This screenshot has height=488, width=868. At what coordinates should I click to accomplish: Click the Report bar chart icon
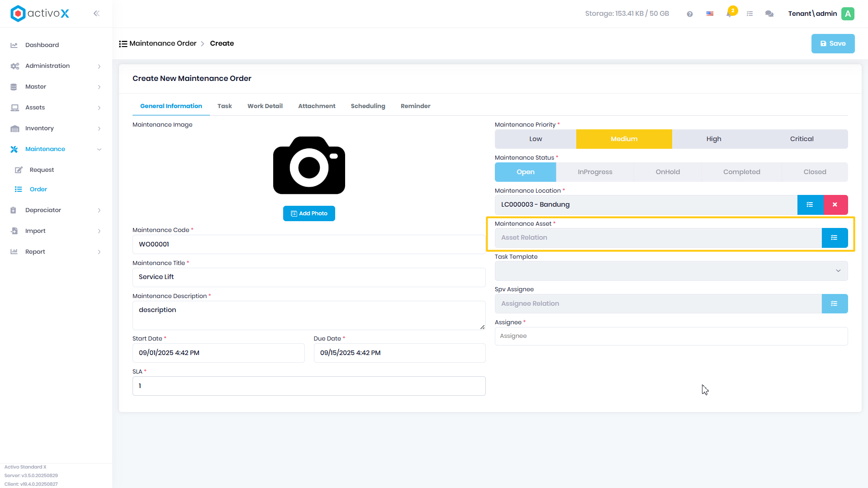pyautogui.click(x=14, y=252)
